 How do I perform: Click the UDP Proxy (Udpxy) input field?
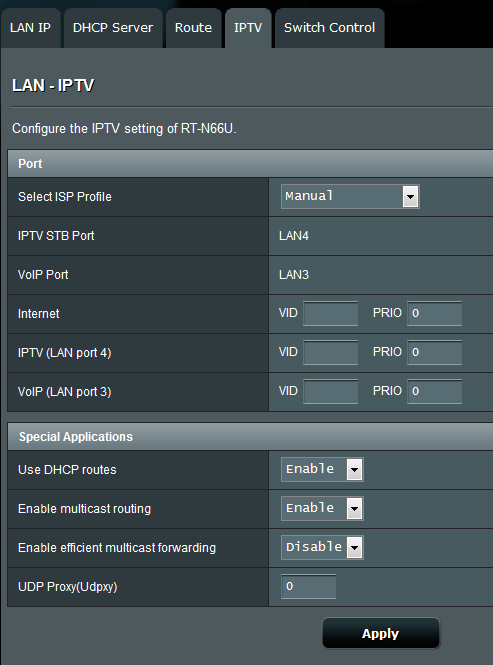[308, 587]
